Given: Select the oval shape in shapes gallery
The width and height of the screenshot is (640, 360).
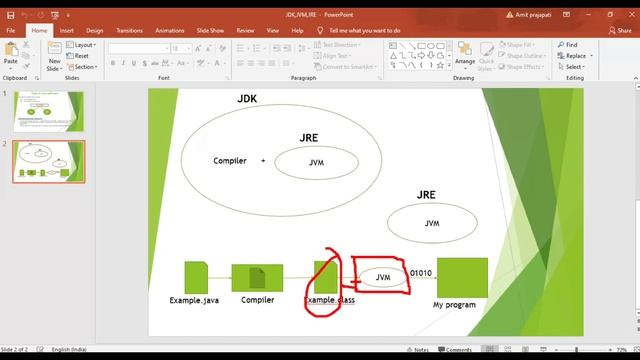Looking at the screenshot, I should pos(431,46).
